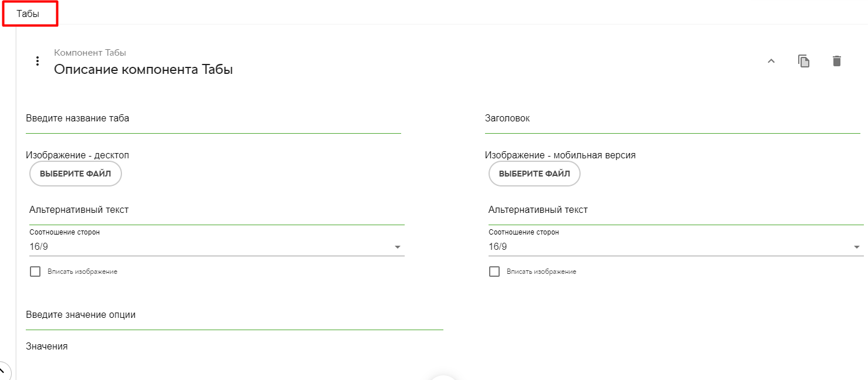Choose file for Изображение - десктоп

pos(75,174)
